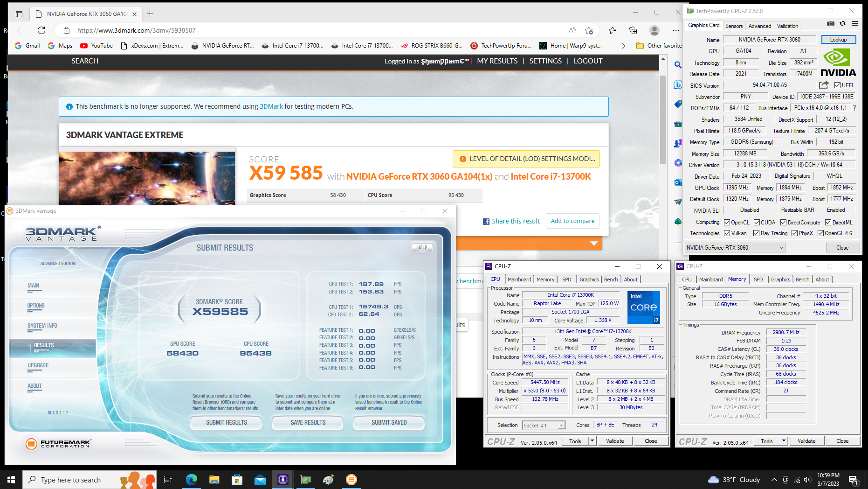Open Tools briefcase icon in Edge sidebar
The width and height of the screenshot is (868, 489).
(678, 124)
